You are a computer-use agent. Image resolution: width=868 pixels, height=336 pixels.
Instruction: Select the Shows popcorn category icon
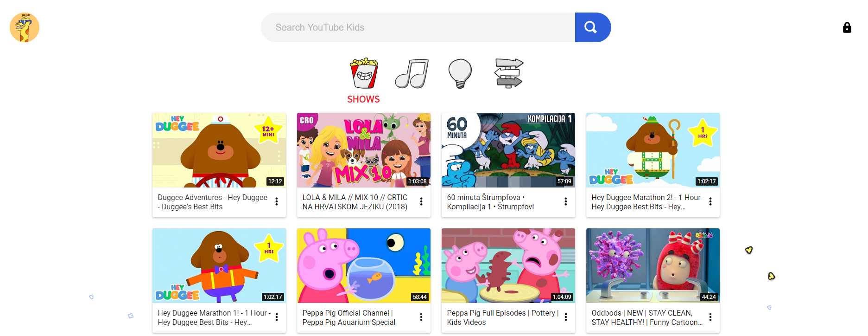click(364, 73)
